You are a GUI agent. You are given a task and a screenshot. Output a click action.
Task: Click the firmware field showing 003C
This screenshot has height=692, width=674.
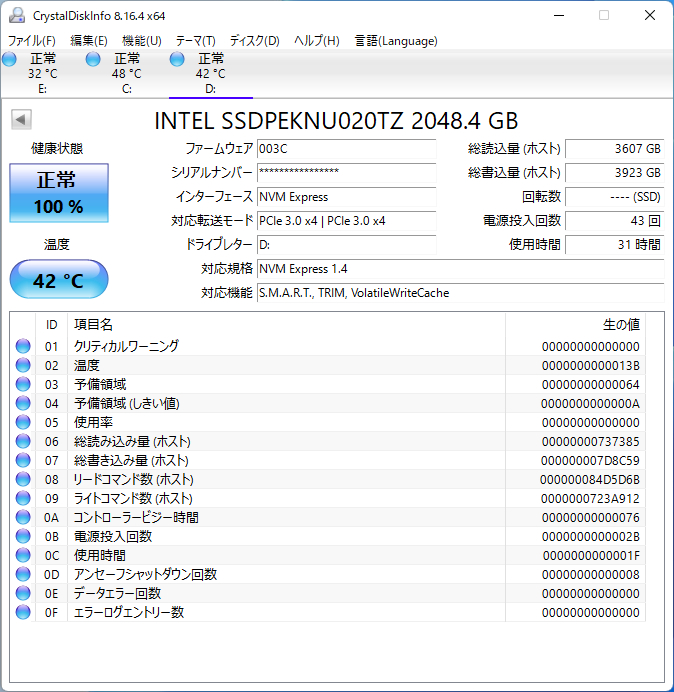(346, 148)
